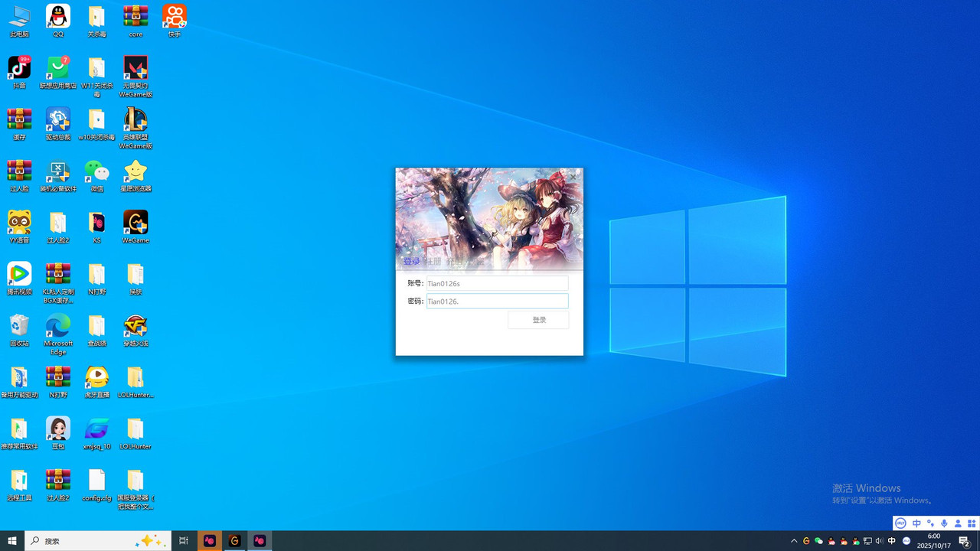This screenshot has width=980, height=551.
Task: Open the network tray icon
Action: (x=867, y=541)
